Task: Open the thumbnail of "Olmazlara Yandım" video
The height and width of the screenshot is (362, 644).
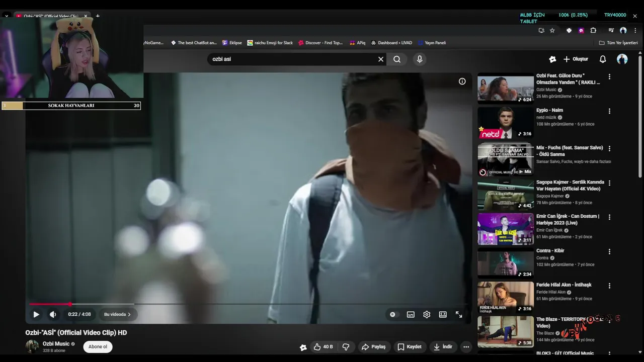Action: (x=506, y=88)
